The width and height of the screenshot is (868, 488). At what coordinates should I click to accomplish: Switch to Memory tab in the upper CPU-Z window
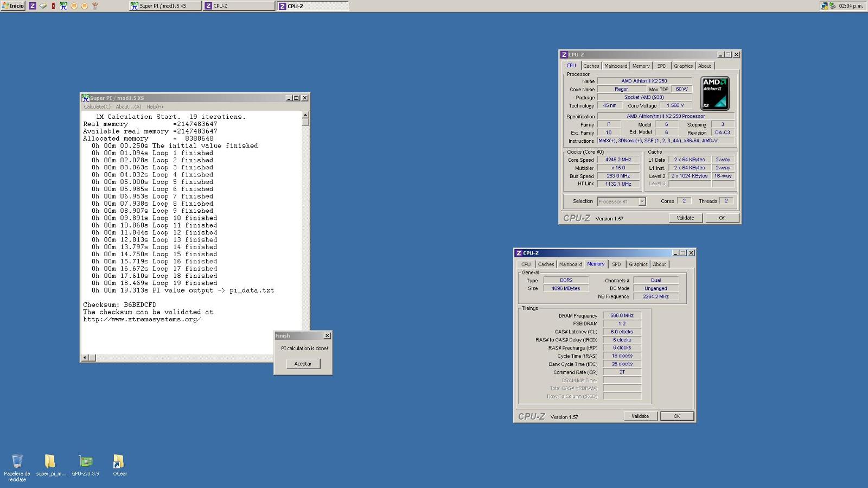point(641,66)
